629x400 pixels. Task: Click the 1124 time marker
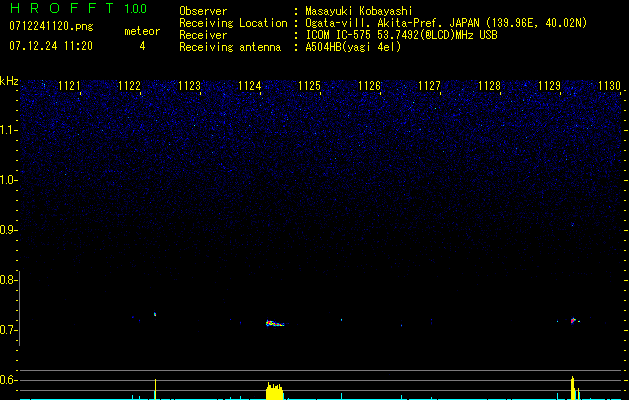pos(250,86)
